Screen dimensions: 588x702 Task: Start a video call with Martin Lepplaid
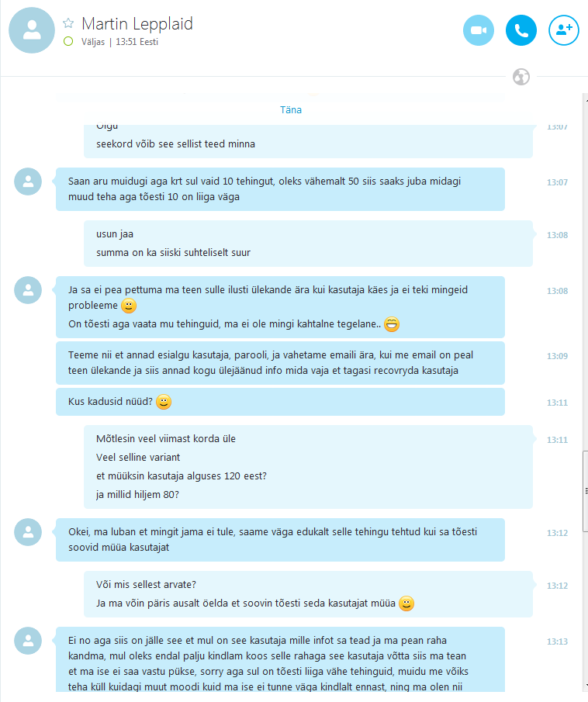[x=479, y=30]
